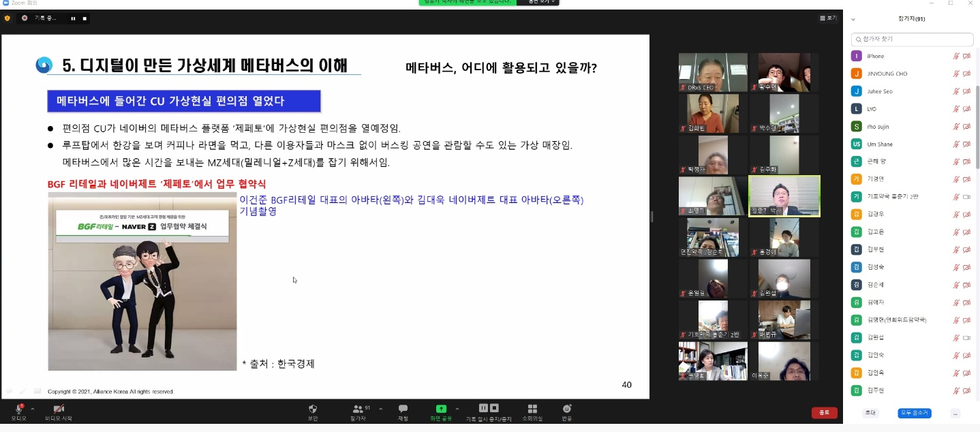Click the red recording indicator at top-left

tap(25, 18)
